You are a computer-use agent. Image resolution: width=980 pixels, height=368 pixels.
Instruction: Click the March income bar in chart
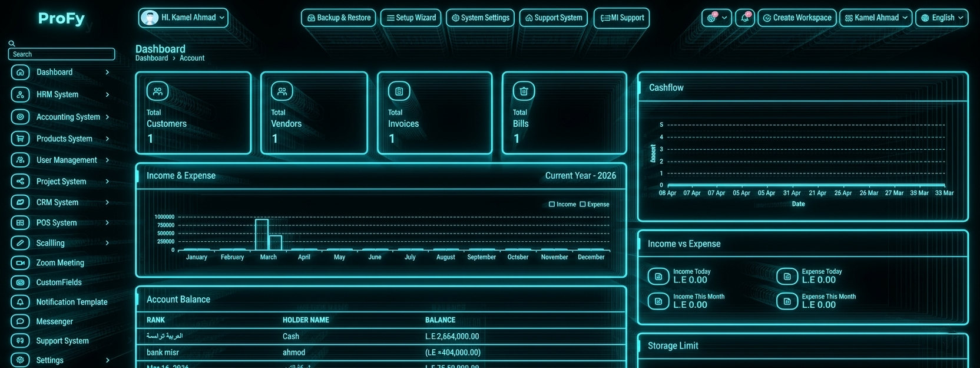coord(261,235)
